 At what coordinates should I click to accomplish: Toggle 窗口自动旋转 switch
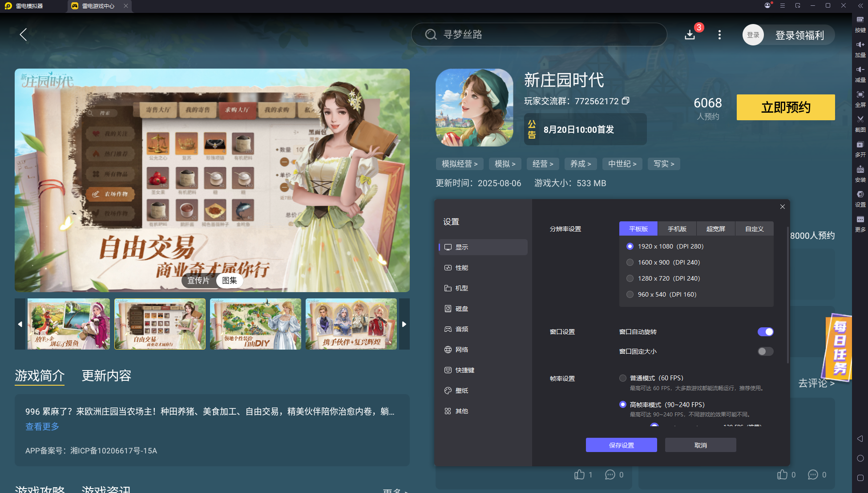click(x=766, y=332)
